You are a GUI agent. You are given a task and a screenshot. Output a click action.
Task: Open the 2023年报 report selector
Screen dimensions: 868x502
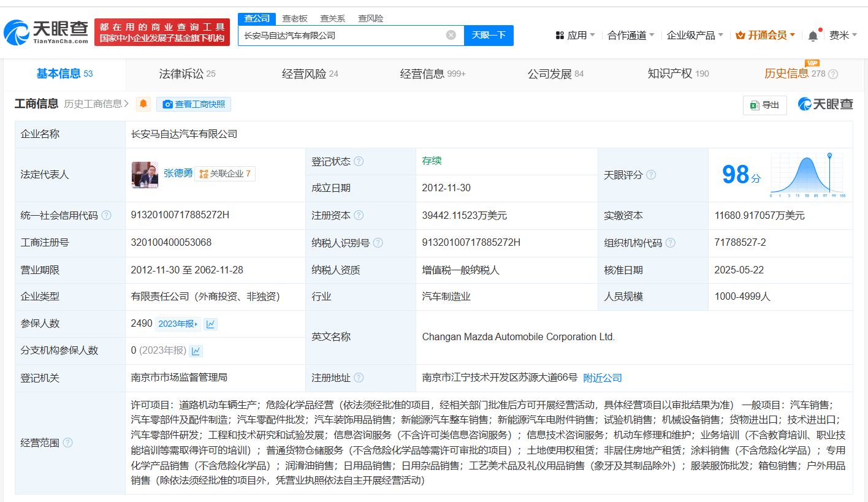[x=178, y=324]
